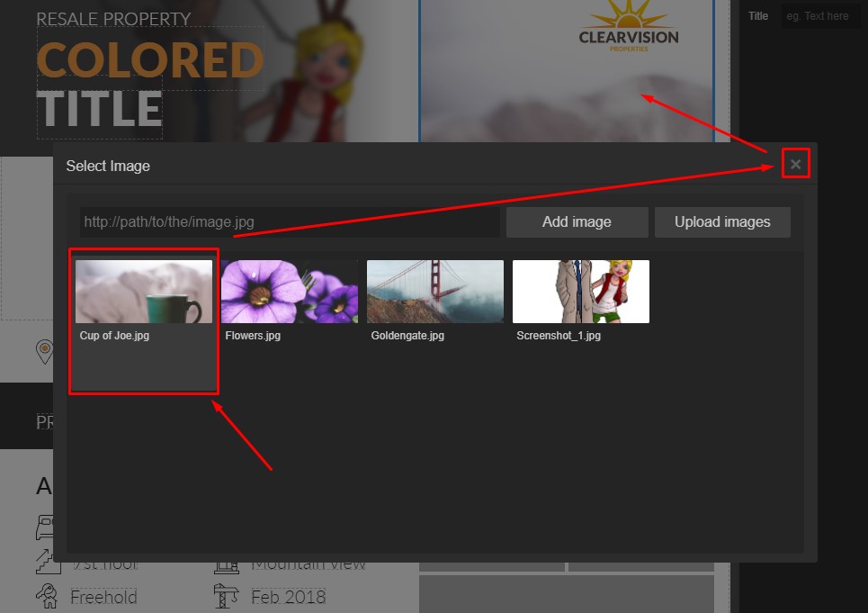Image resolution: width=868 pixels, height=613 pixels.
Task: Click the orange COLORED title text
Action: point(149,61)
